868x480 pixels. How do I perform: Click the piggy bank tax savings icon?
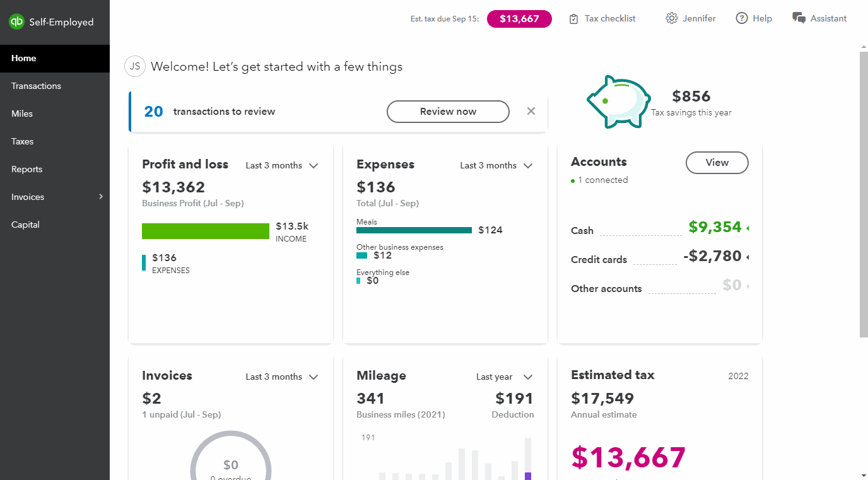618,101
